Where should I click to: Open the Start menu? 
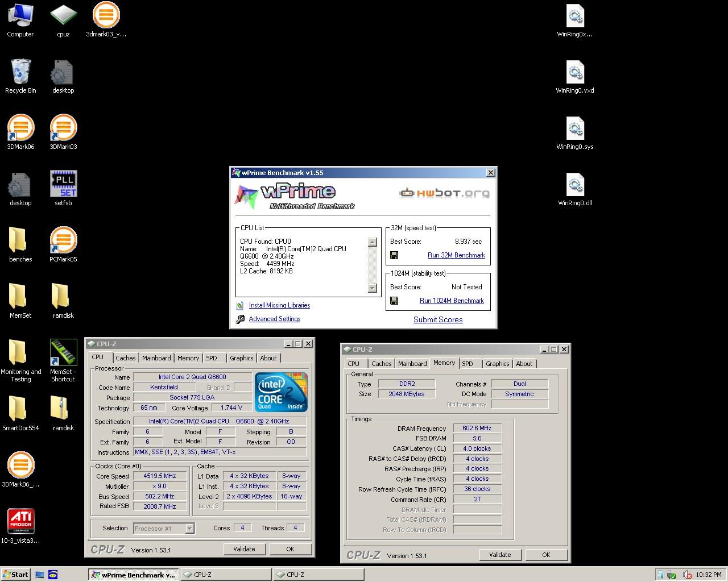[15, 575]
